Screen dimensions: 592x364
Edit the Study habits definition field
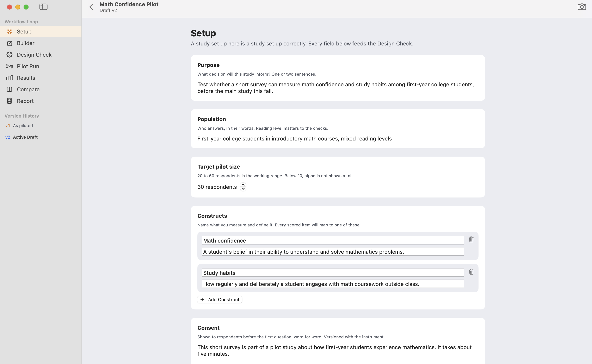pyautogui.click(x=333, y=284)
